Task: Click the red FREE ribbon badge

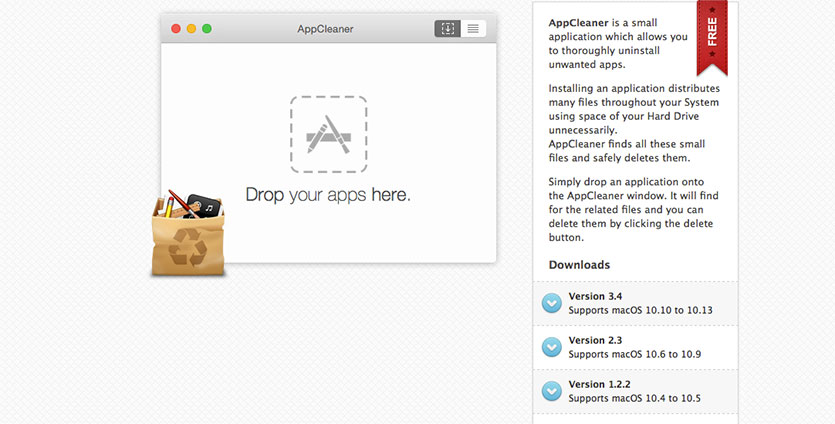Action: (712, 37)
